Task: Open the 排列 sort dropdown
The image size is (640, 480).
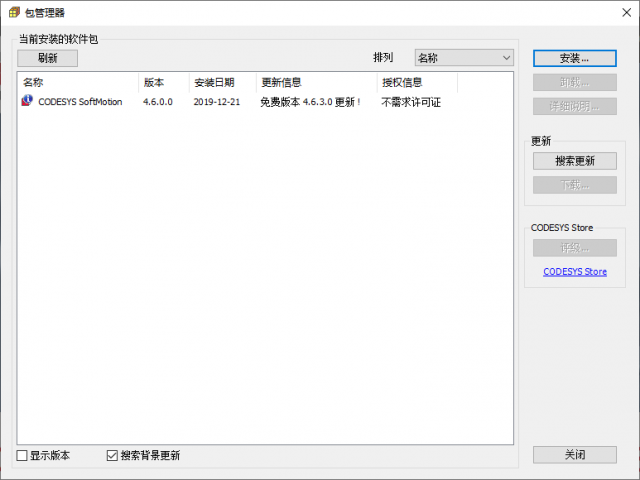Action: [464, 58]
